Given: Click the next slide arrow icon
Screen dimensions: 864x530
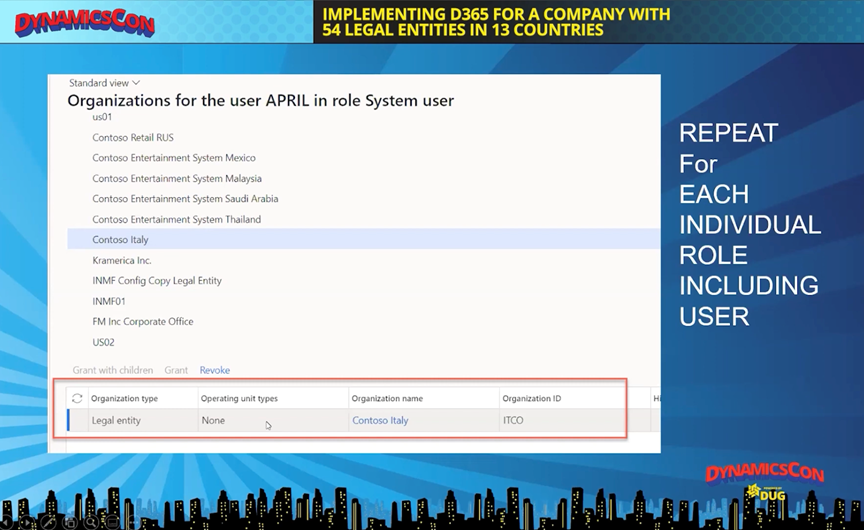Looking at the screenshot, I should (x=28, y=522).
